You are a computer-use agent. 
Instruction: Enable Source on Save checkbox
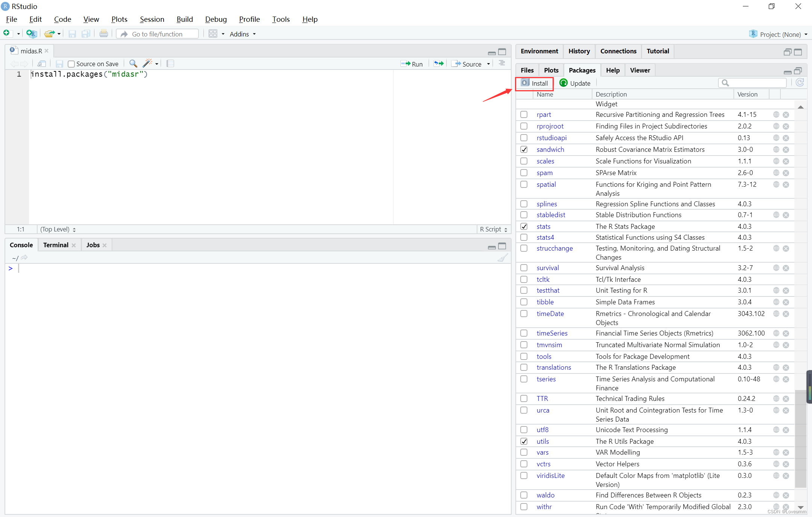pos(71,64)
